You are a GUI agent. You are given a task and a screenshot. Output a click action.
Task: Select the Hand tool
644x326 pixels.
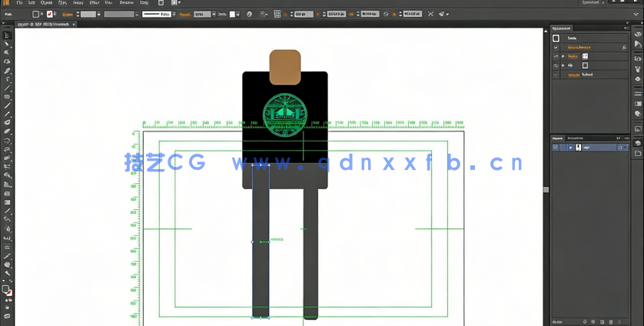point(7,264)
